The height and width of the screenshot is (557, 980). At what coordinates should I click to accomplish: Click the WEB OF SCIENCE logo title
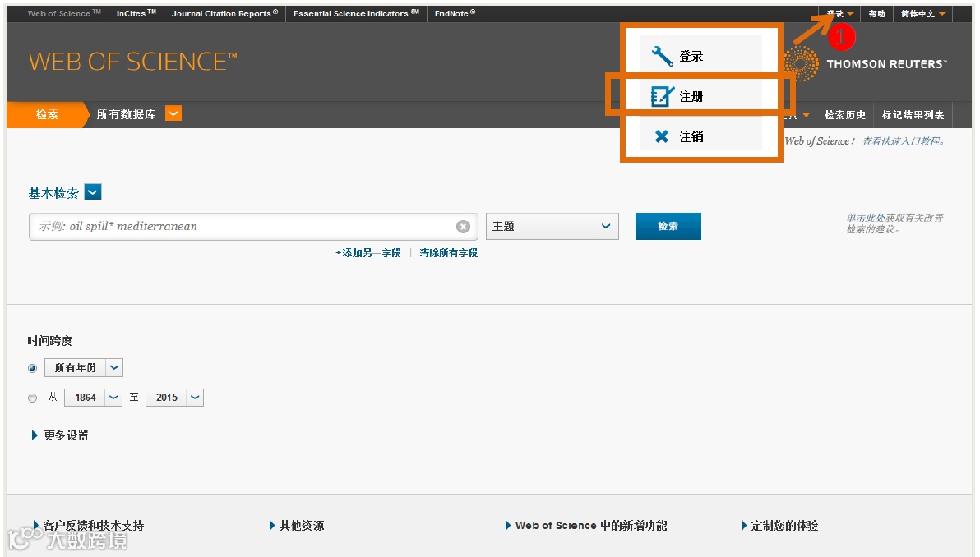(x=133, y=61)
